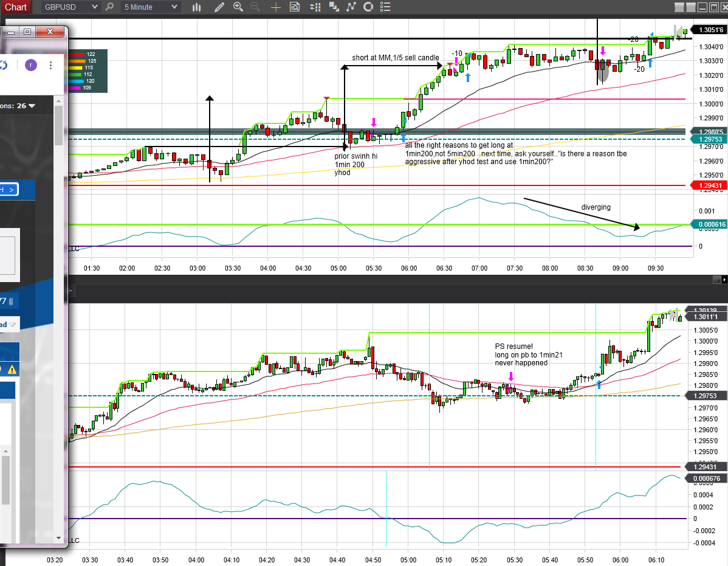Screen dimensions: 728x566
Task: Open the data box icon
Action: pos(295,7)
